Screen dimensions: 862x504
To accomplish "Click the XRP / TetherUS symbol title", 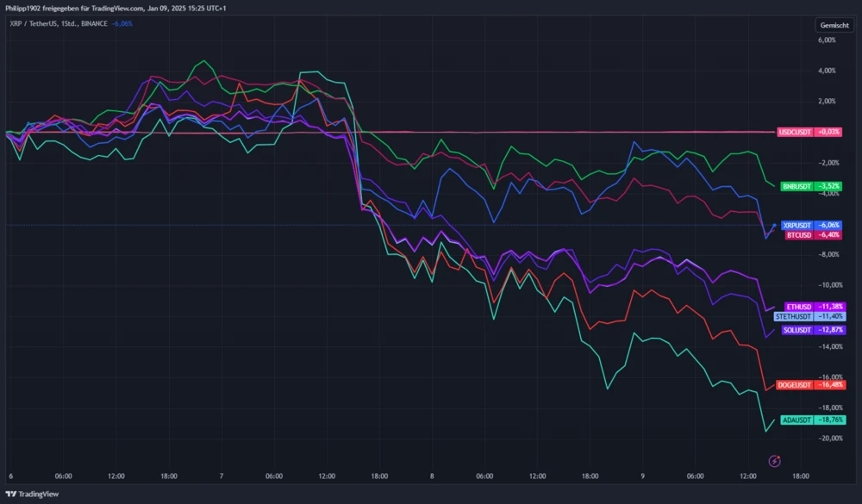I will (29, 23).
